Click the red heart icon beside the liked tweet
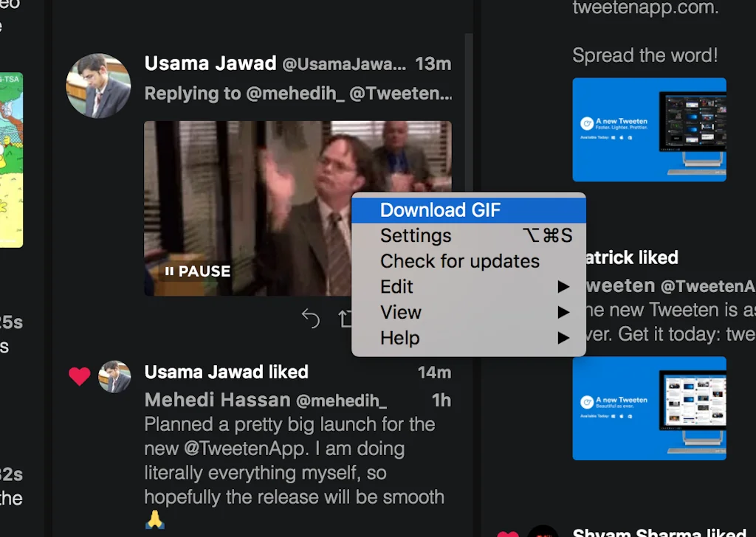This screenshot has height=537, width=756. (79, 377)
